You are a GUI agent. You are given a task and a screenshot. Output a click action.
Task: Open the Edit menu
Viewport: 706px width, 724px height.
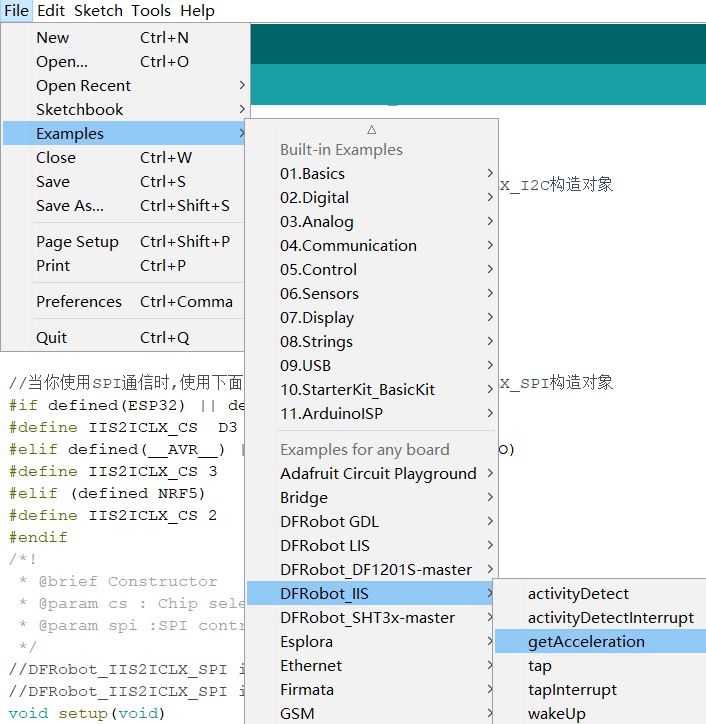coord(51,11)
